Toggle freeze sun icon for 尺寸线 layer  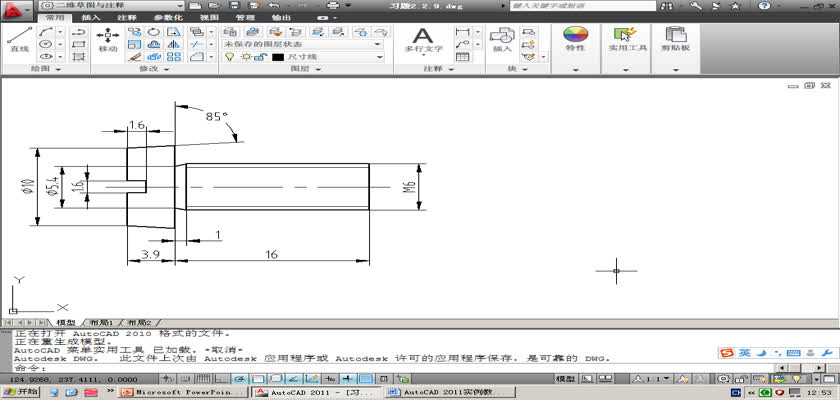(246, 57)
